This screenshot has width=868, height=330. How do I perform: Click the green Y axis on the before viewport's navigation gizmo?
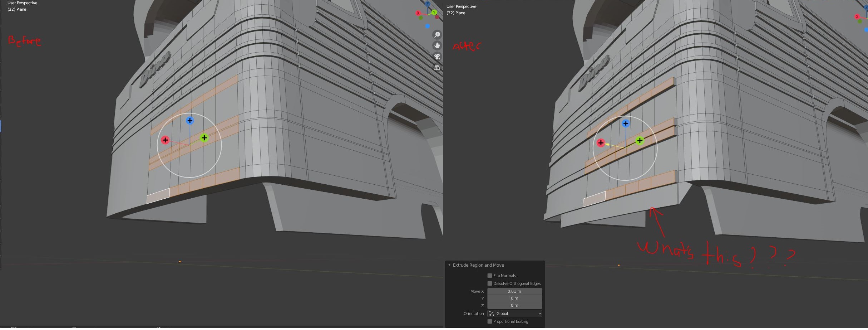[434, 13]
